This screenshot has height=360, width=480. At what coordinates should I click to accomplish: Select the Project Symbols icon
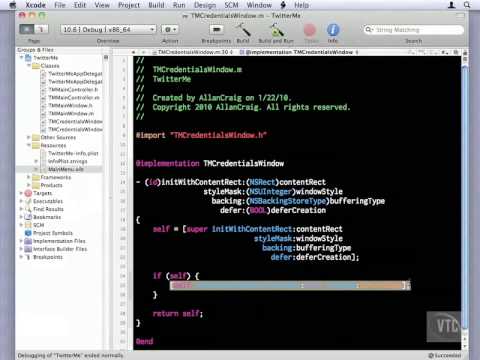(x=28, y=233)
